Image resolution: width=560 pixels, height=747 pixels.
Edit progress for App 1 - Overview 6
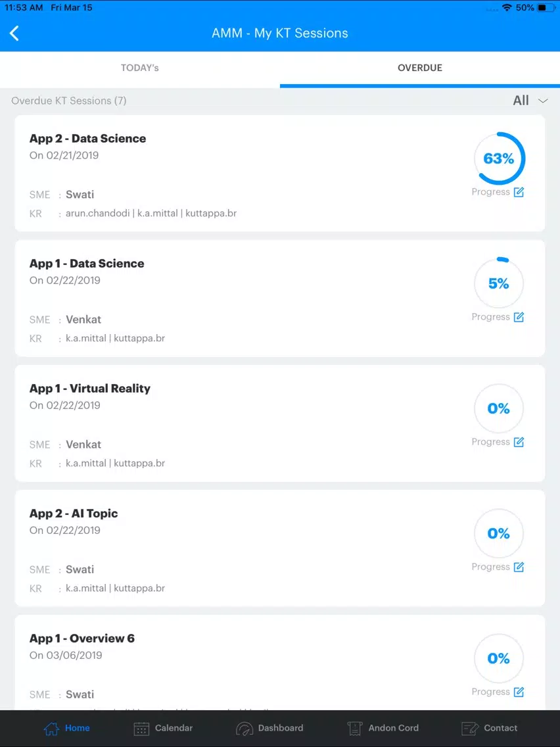[x=519, y=692]
